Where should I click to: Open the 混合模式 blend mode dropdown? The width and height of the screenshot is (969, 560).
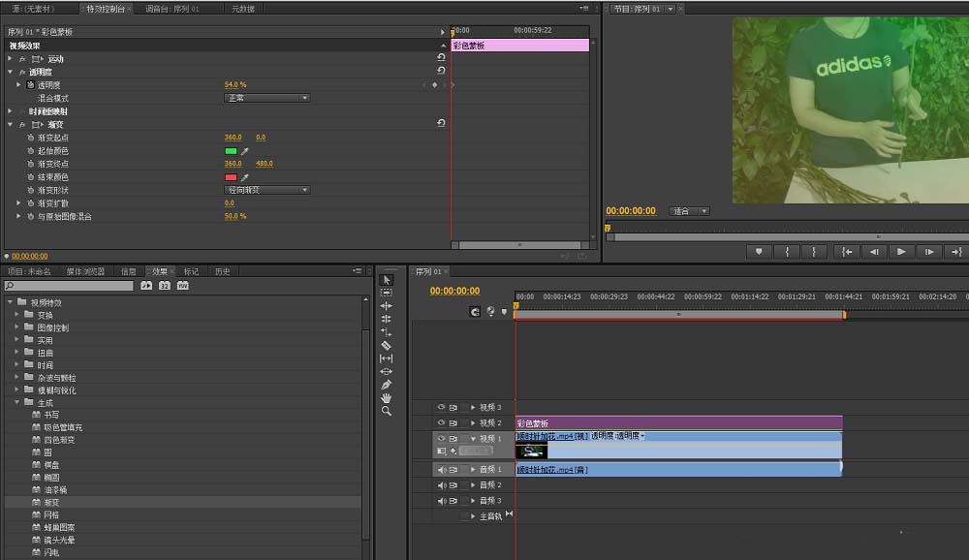(x=267, y=98)
